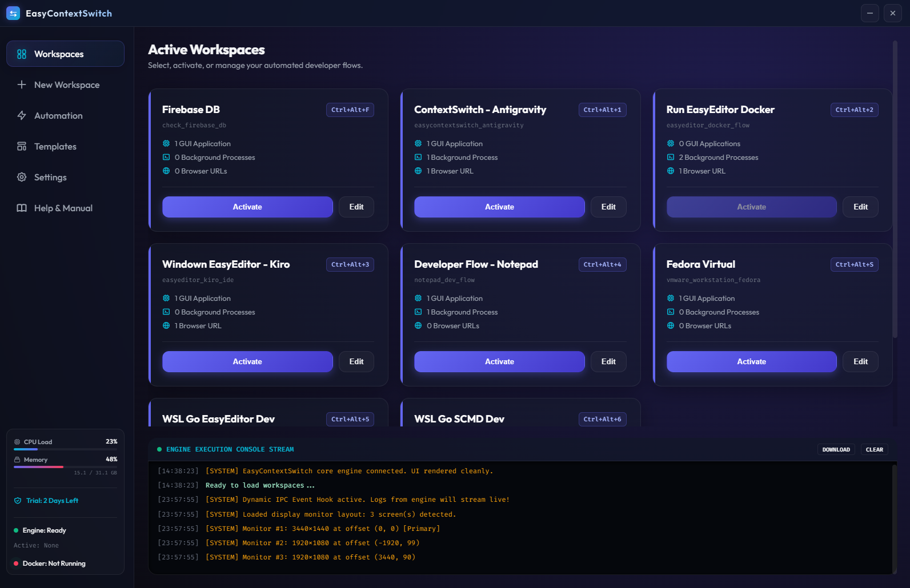Viewport: 910px width, 588px height.
Task: Click the Ctrl+Alt+F shortcut badge
Action: coord(350,110)
